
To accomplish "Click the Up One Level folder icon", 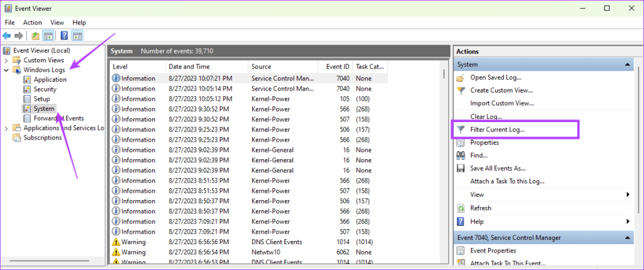I will point(36,35).
